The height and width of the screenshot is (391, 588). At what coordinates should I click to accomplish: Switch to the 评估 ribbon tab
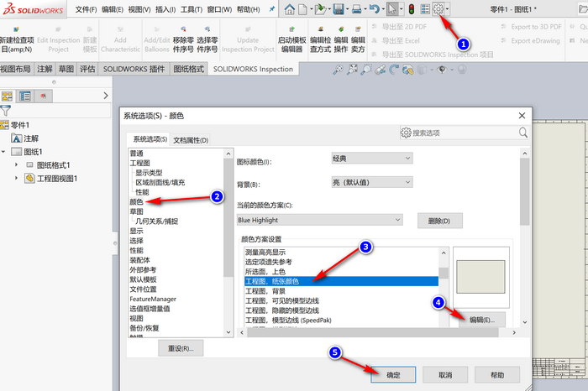[87, 69]
